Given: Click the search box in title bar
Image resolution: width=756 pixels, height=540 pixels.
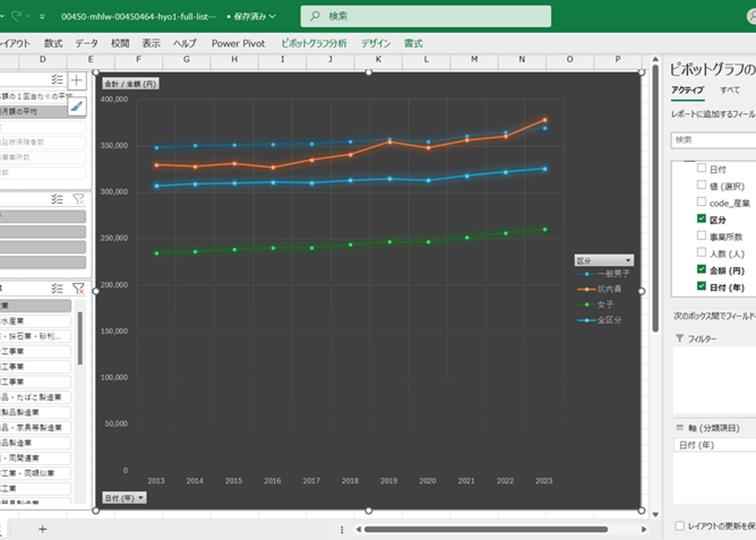Looking at the screenshot, I should pos(425,16).
